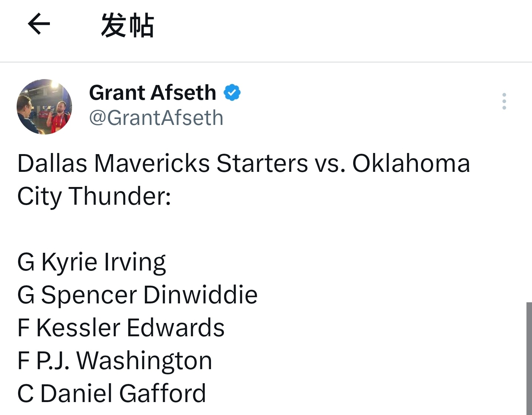Open the Grant Afseth display name
This screenshot has height=415, width=532.
pyautogui.click(x=153, y=92)
